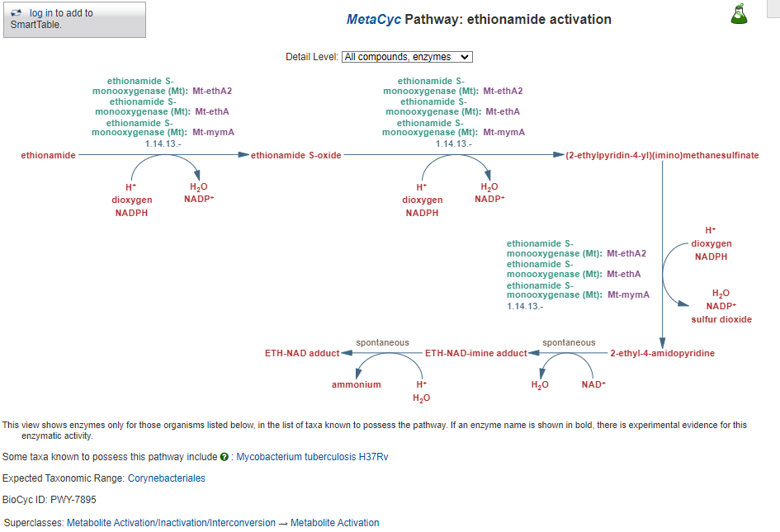Open the MetaCyc title link
This screenshot has width=780, height=532.
pos(373,19)
